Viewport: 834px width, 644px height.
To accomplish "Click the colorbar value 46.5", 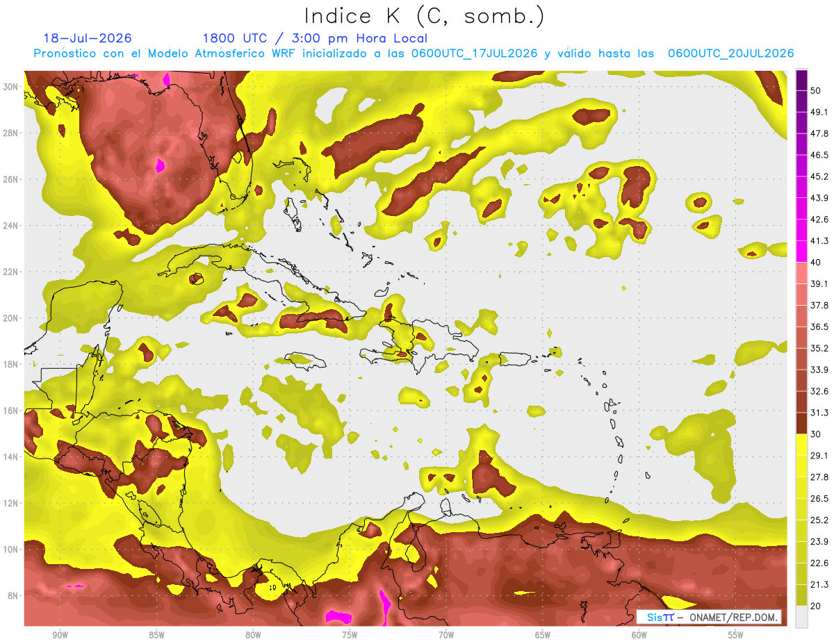I will (x=819, y=155).
